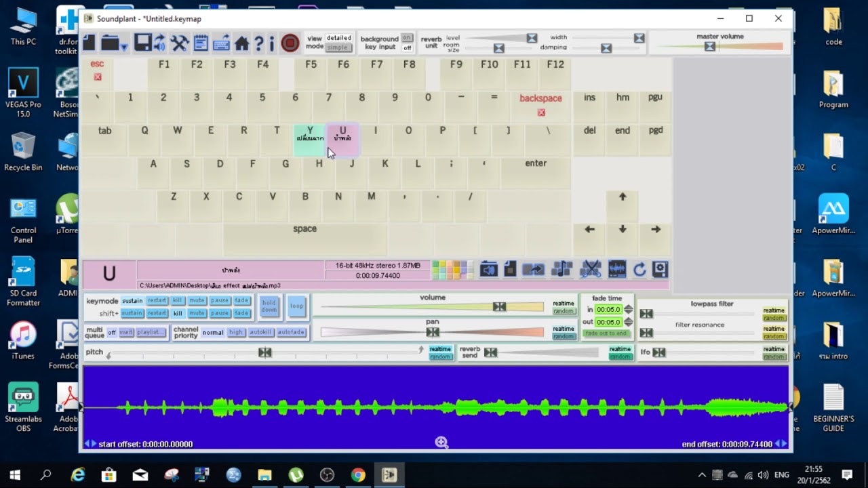This screenshot has height=488, width=868.
Task: Set keymode to sustain
Action: pos(132,300)
